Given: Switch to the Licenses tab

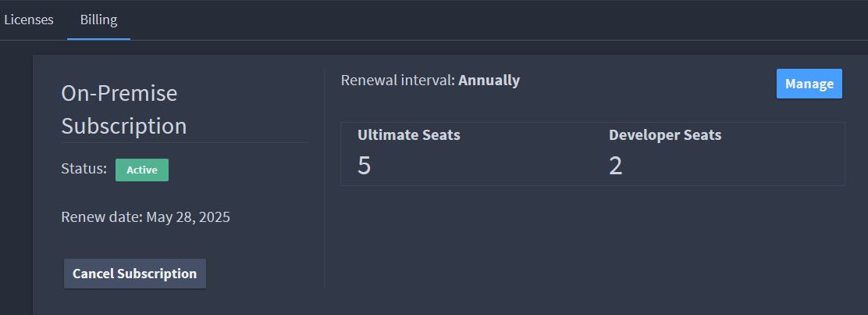Looking at the screenshot, I should pos(29,20).
